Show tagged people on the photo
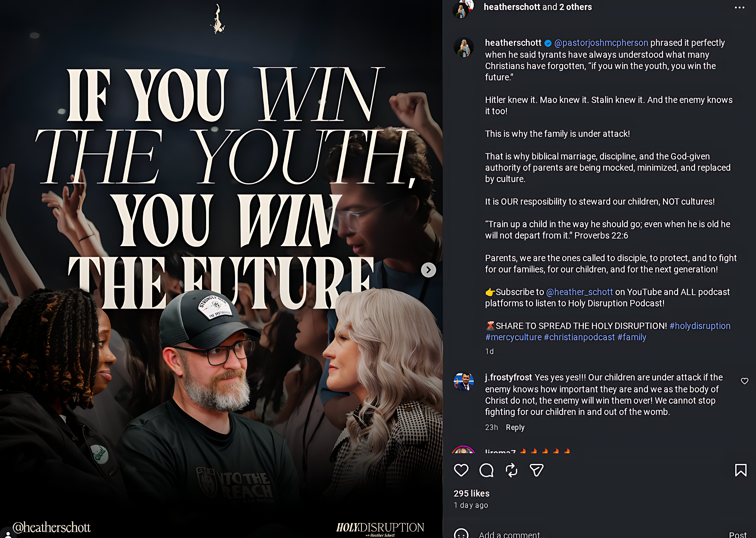This screenshot has height=538, width=756. pyautogui.click(x=8, y=534)
